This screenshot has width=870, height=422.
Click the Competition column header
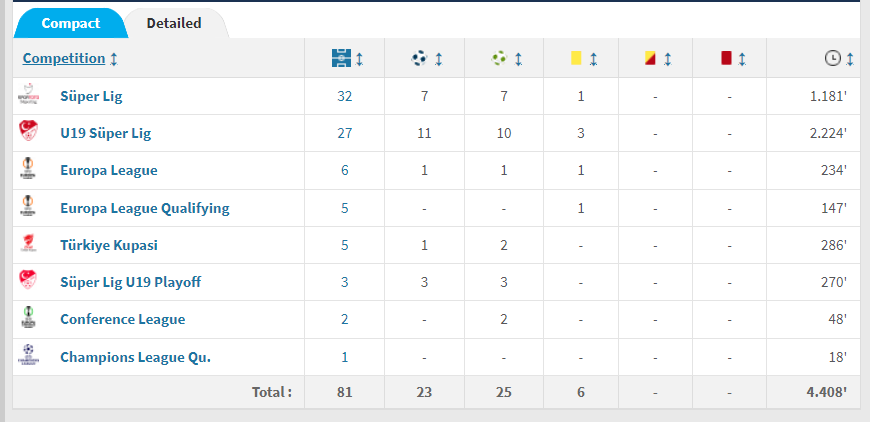tap(64, 58)
